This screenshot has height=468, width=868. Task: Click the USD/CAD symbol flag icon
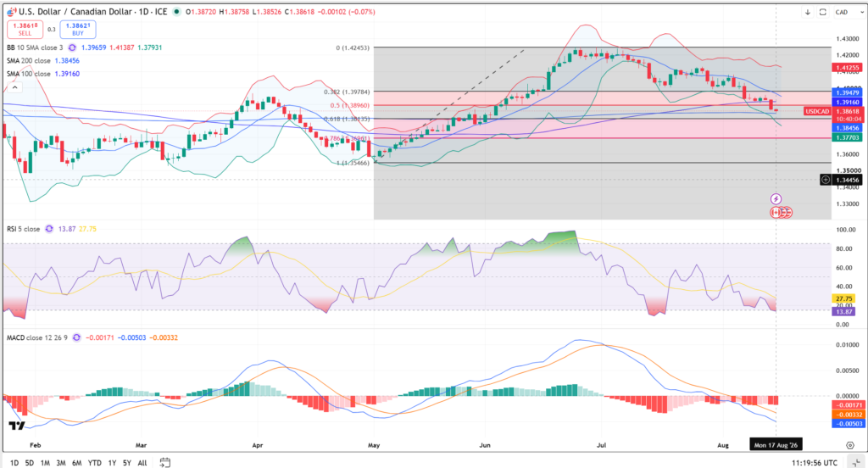tap(12, 12)
